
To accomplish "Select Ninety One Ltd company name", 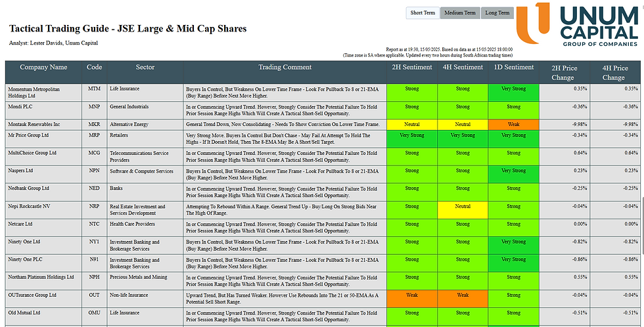I will coord(24,242).
